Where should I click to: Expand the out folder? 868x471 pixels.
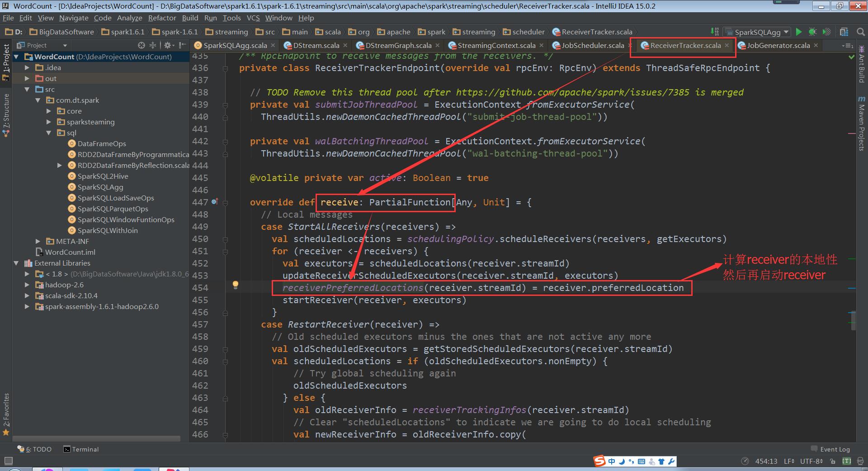27,78
